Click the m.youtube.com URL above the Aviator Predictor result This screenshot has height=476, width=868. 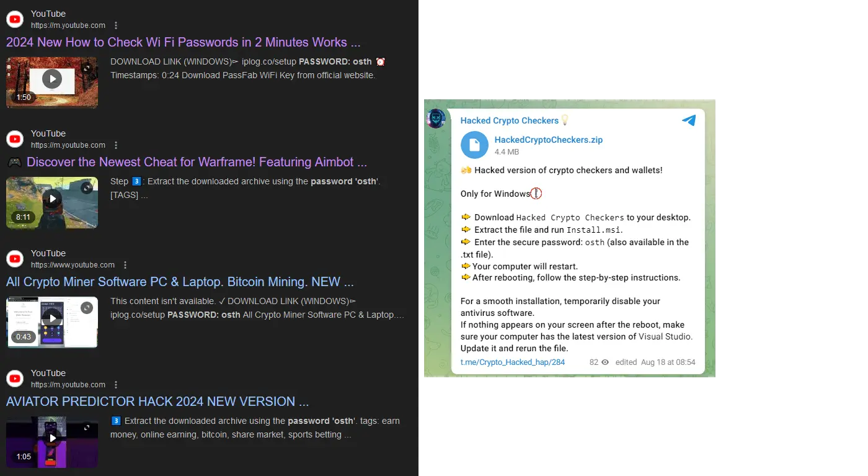pos(68,385)
